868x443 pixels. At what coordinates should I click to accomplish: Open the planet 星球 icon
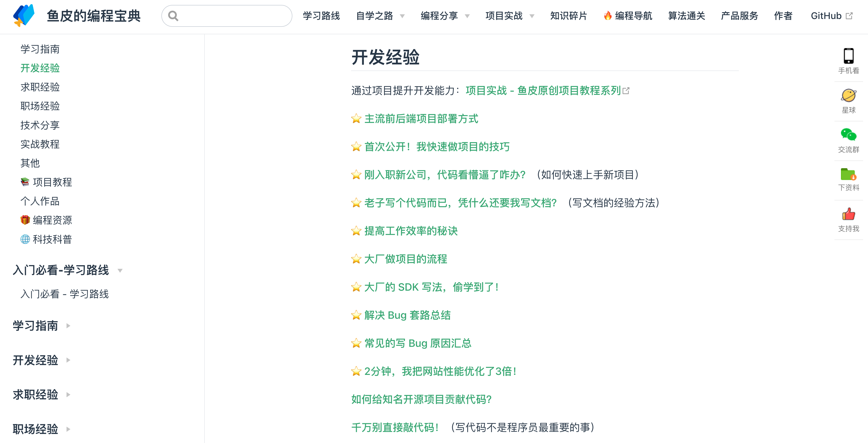[848, 96]
